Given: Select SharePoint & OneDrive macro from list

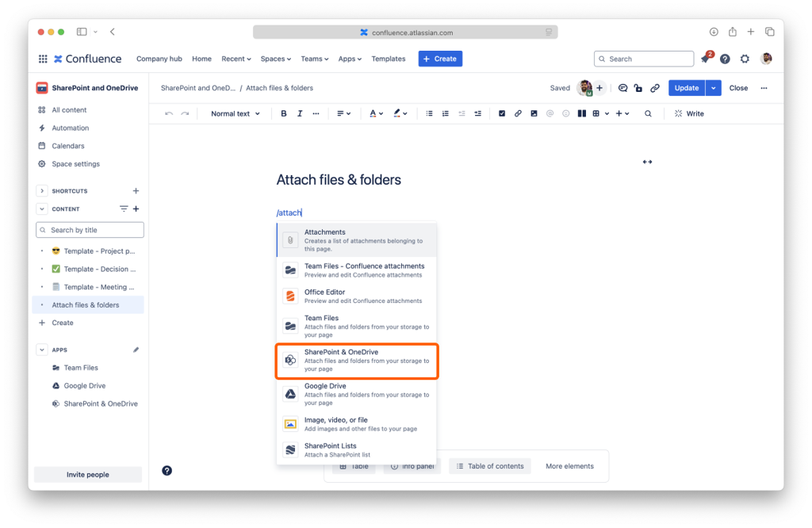Looking at the screenshot, I should click(x=356, y=361).
